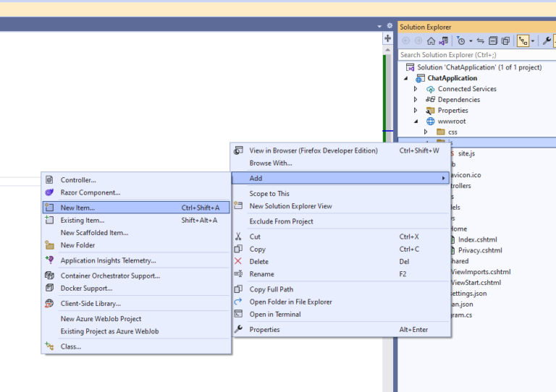The width and height of the screenshot is (556, 392).
Task: Click Switch Views icon in Solution Explorer toolbar
Action: [x=443, y=41]
